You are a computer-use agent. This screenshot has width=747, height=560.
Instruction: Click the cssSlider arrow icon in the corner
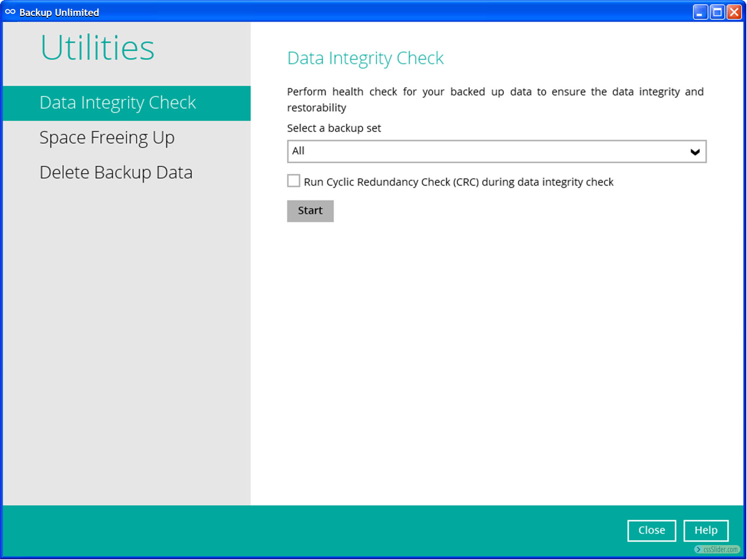point(698,550)
